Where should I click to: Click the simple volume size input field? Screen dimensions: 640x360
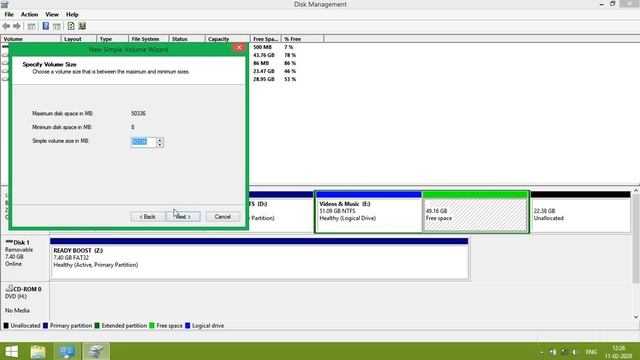click(x=143, y=142)
